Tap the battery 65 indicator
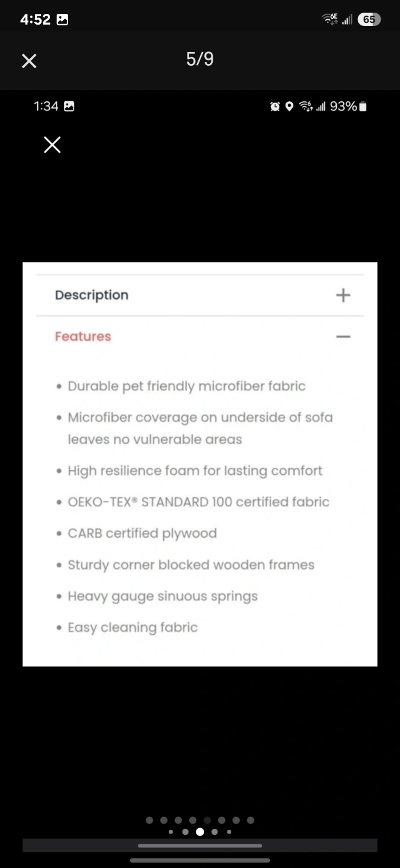Image resolution: width=400 pixels, height=868 pixels. 369,19
